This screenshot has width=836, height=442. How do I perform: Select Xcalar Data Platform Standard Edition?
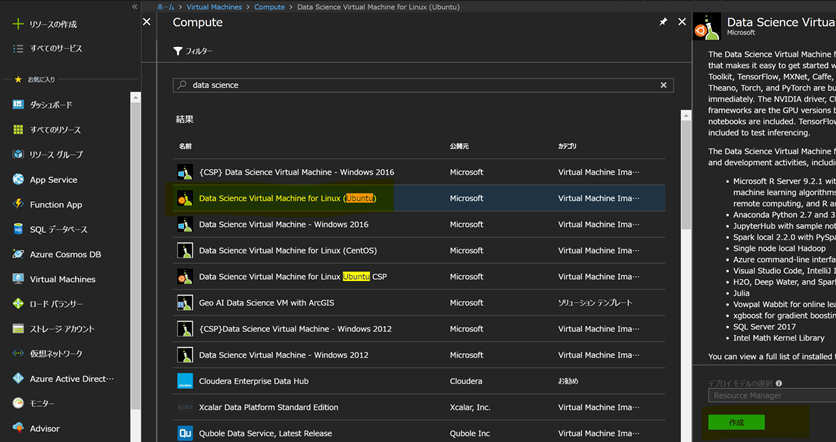pos(419,407)
